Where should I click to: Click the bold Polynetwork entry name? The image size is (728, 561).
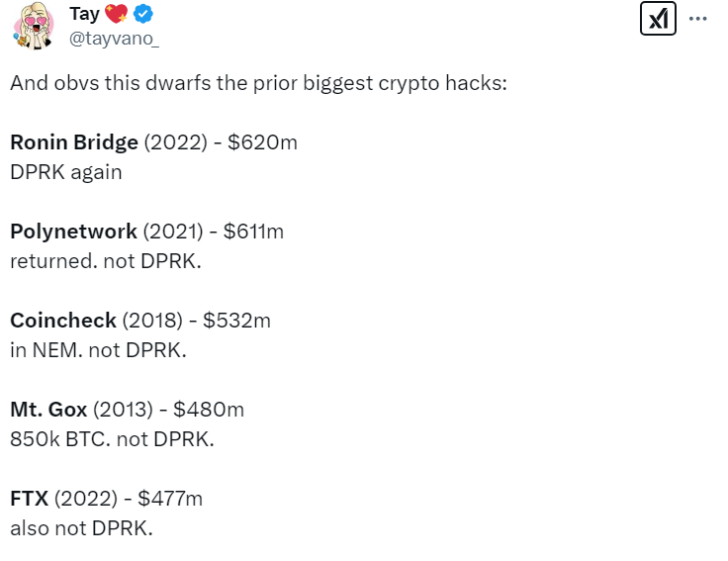[74, 232]
